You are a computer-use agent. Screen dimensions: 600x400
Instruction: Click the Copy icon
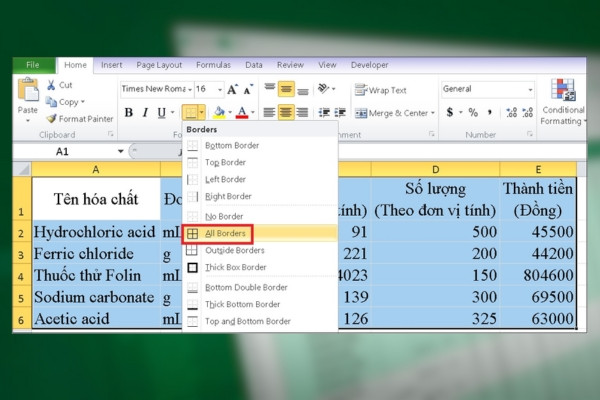[x=51, y=102]
